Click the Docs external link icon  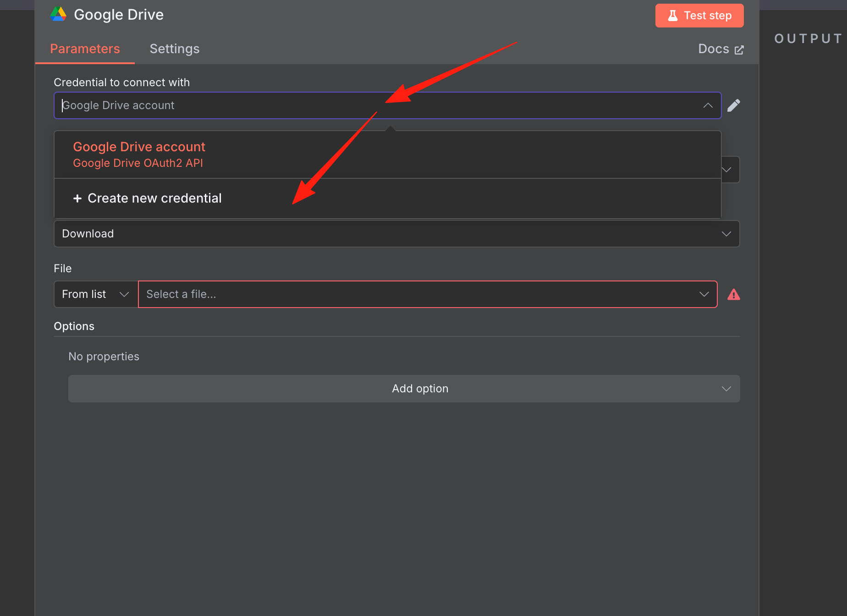point(739,49)
